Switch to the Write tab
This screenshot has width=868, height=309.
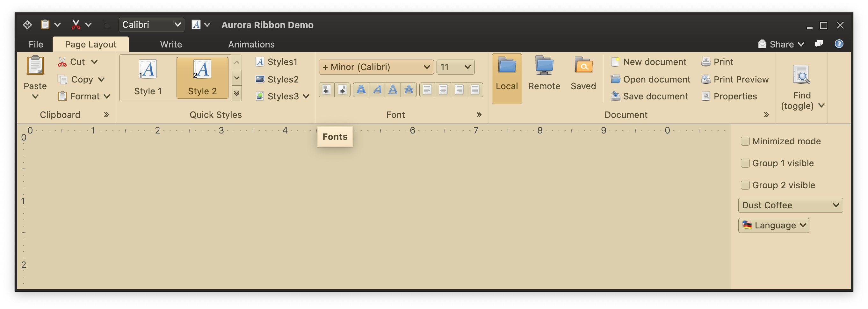click(x=171, y=44)
